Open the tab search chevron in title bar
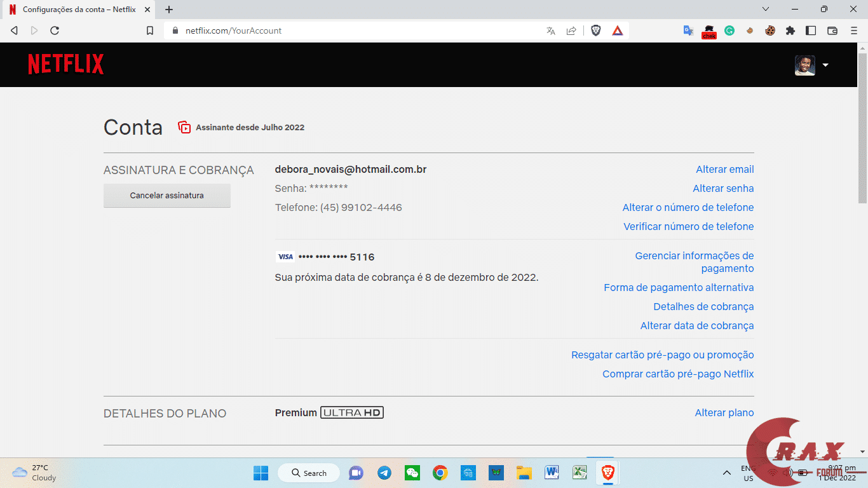This screenshot has width=868, height=488. 766,9
